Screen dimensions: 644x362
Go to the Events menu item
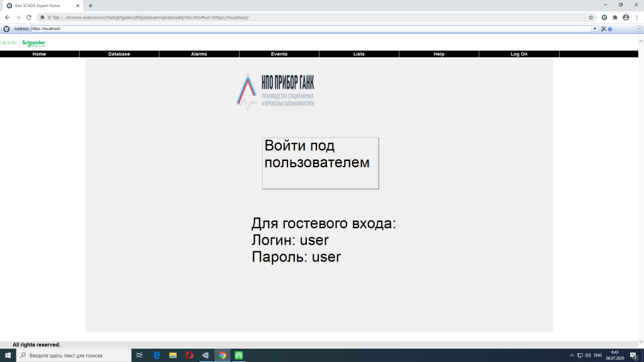coord(279,54)
